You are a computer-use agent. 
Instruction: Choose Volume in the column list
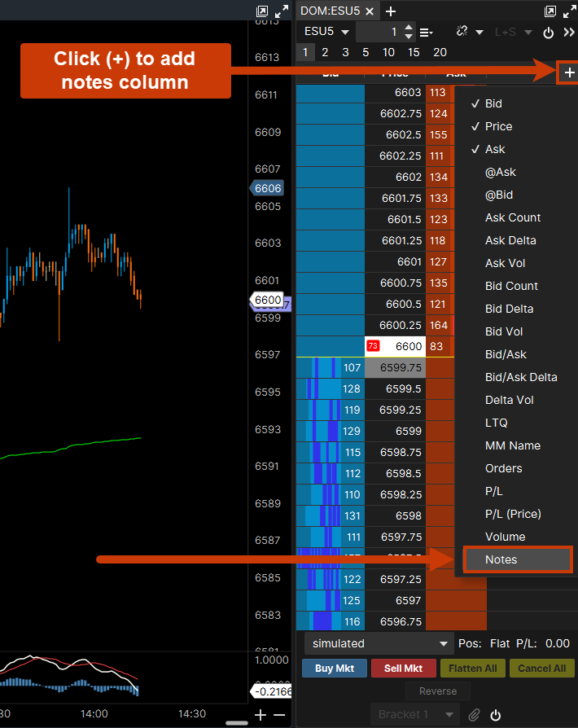[x=505, y=537]
